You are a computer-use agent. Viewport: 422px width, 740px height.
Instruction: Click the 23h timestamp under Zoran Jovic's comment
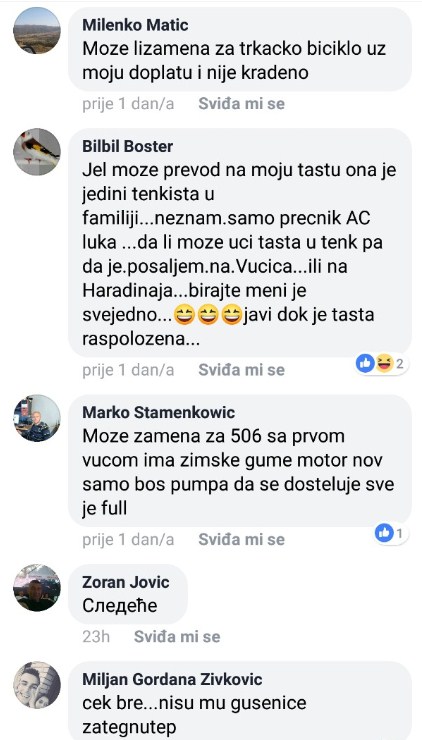[96, 637]
